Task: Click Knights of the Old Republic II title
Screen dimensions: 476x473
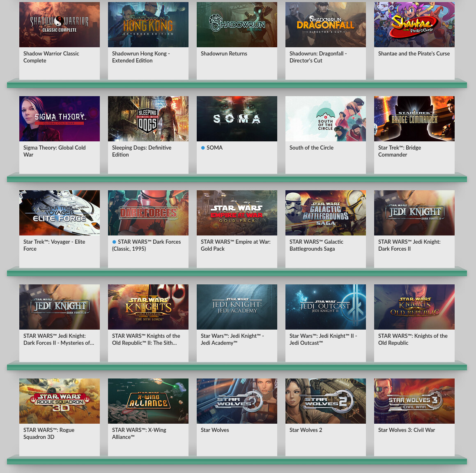Action: click(x=146, y=339)
